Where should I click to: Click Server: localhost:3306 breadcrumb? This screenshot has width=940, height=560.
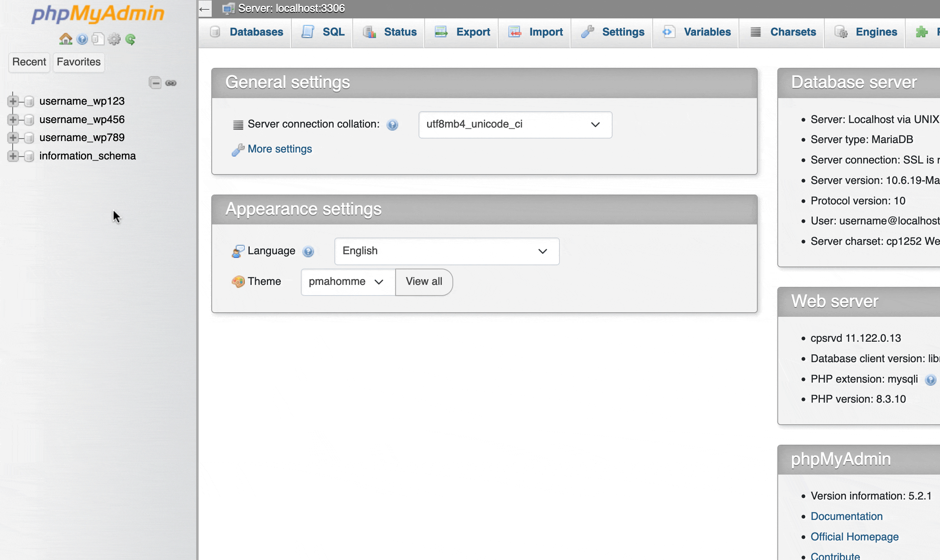[x=291, y=9]
